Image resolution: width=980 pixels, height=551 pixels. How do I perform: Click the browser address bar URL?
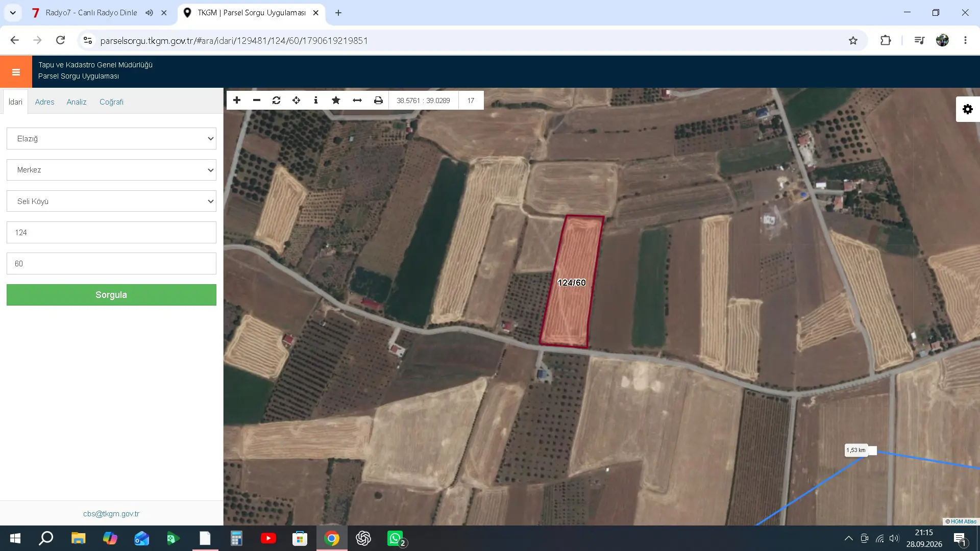234,40
